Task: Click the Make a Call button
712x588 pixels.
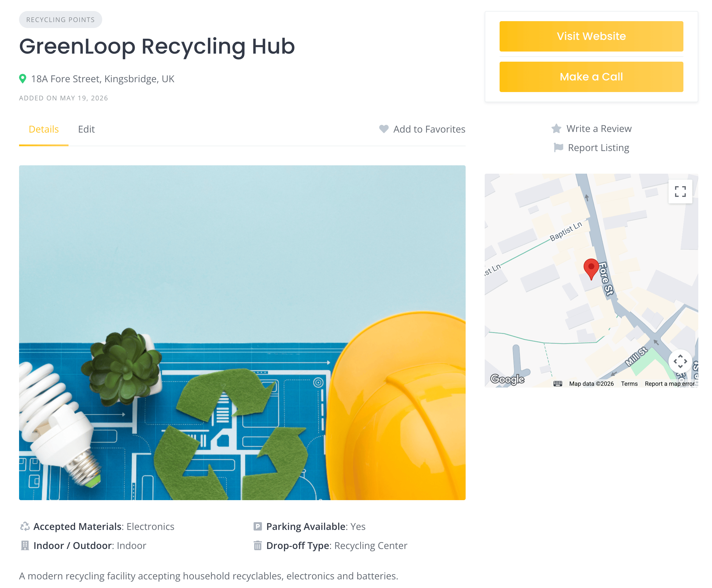Action: coord(591,77)
